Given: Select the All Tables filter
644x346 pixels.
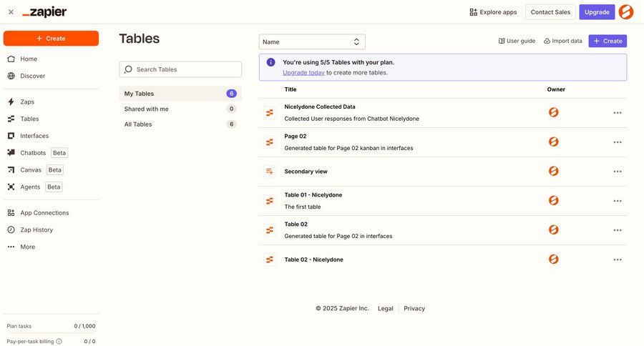Looking at the screenshot, I should 180,124.
